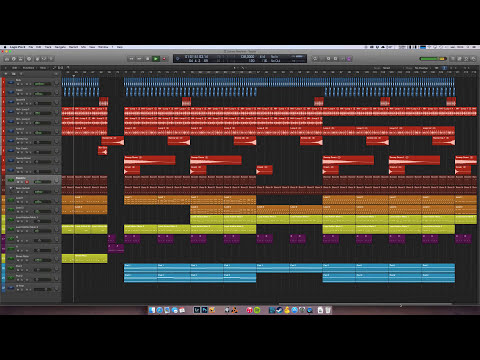Start playback with the green Play button
This screenshot has width=480, height=360.
click(x=156, y=59)
